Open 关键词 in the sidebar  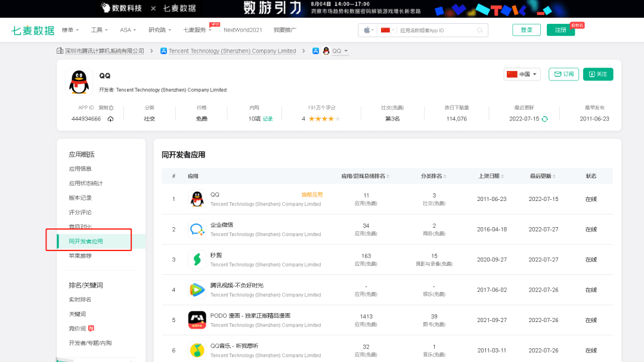coord(77,314)
